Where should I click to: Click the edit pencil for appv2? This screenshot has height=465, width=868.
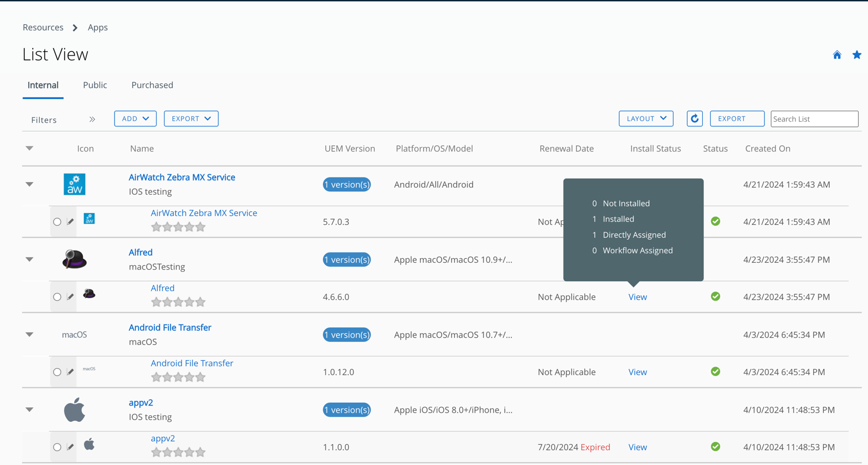70,447
